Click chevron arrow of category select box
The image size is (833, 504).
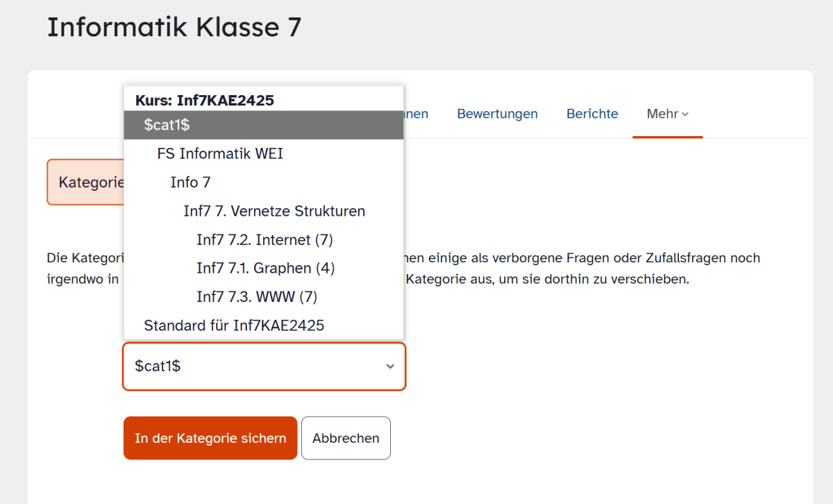click(390, 367)
